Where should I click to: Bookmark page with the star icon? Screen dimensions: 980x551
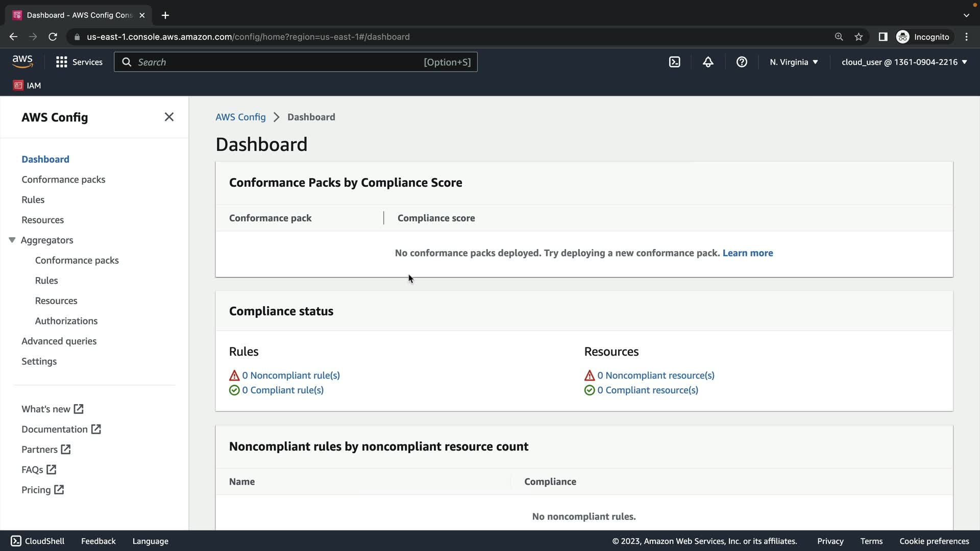(859, 37)
